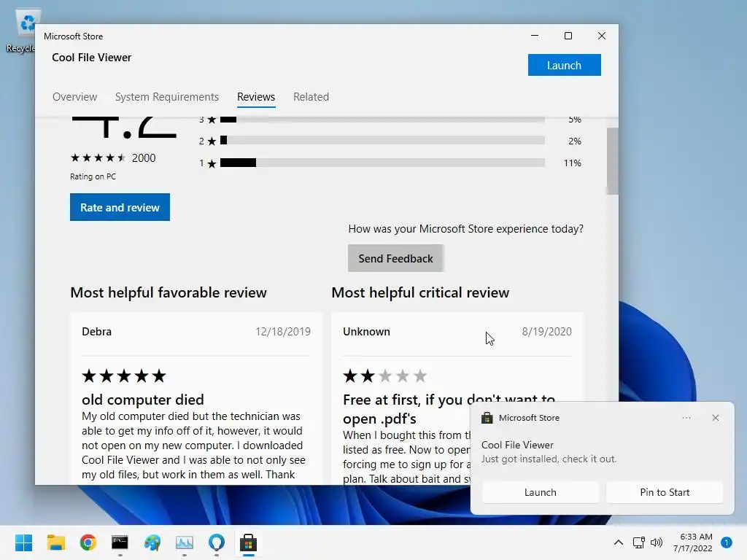747x560 pixels.
Task: Open network status tray icon
Action: coord(638,542)
